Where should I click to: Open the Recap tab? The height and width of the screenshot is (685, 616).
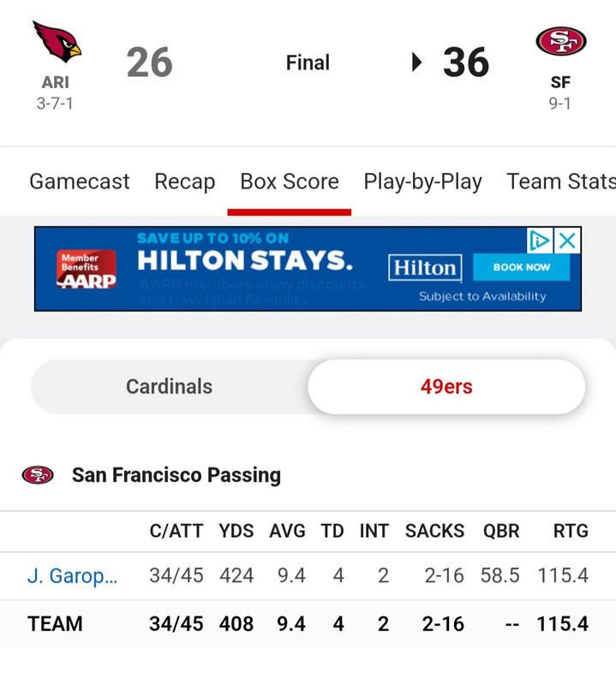tap(185, 182)
